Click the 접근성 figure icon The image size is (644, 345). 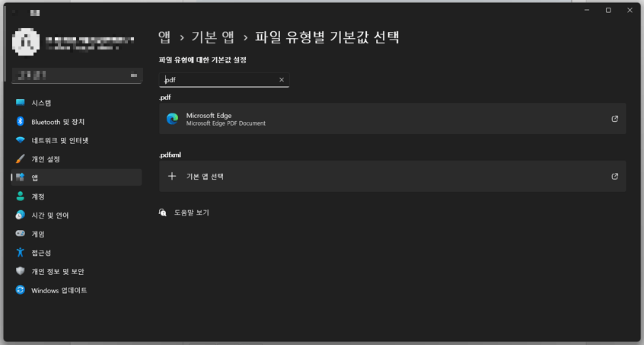[x=20, y=252]
